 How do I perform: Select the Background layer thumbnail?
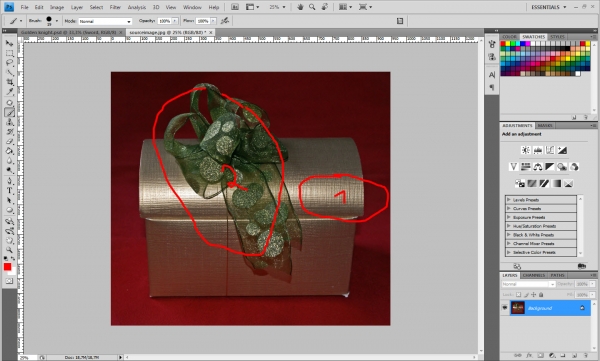tap(518, 308)
